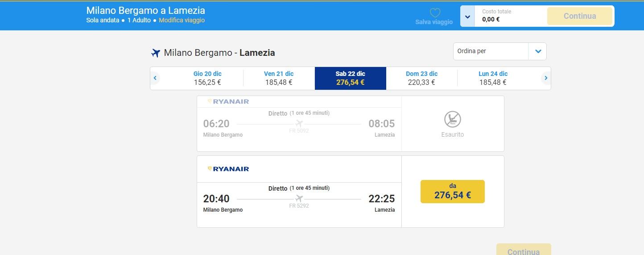Open the Ordina per dropdown
The height and width of the screenshot is (255, 644).
coord(491,51)
